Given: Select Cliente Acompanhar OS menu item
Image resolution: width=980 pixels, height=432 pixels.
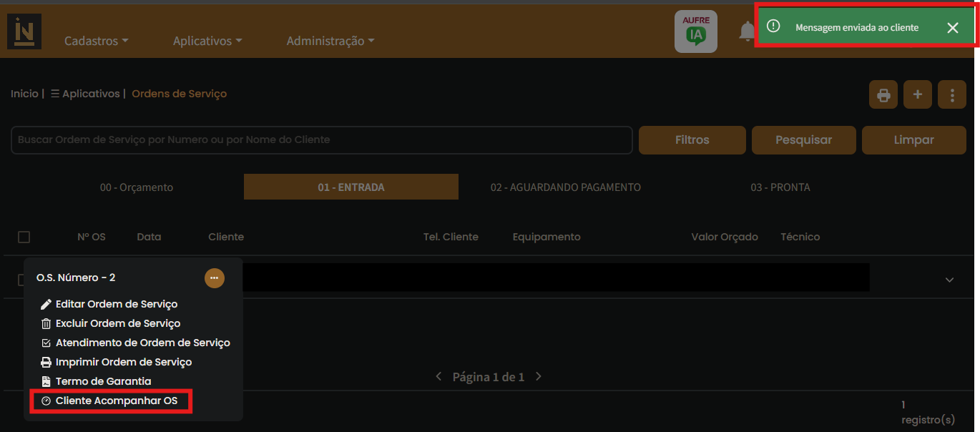Looking at the screenshot, I should click(116, 401).
